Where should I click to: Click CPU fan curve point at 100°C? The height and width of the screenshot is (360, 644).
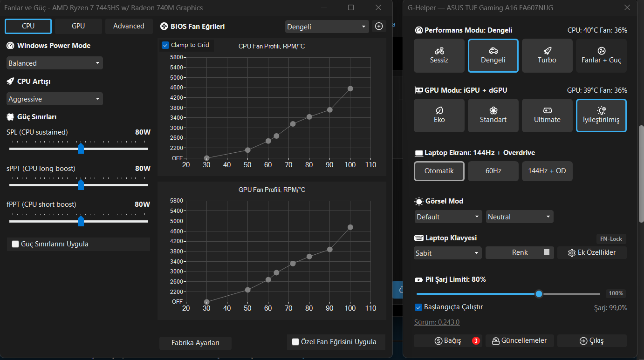(350, 88)
